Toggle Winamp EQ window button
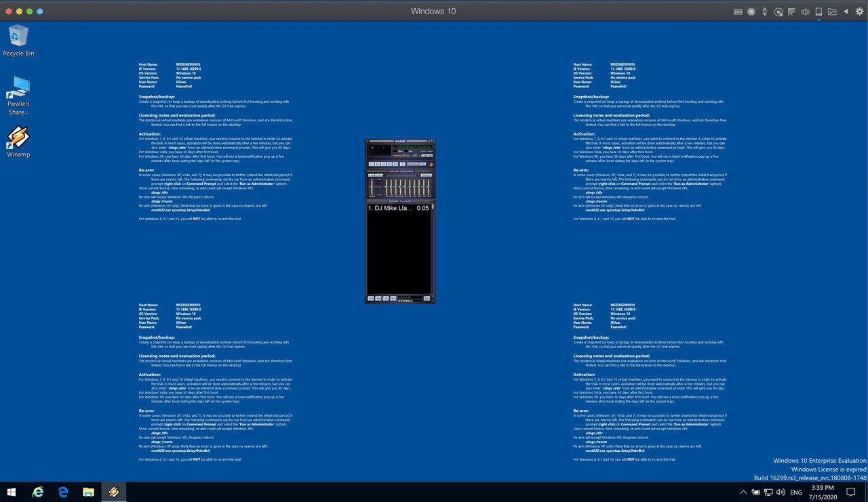This screenshot has width=868, height=502. pyautogui.click(x=424, y=155)
